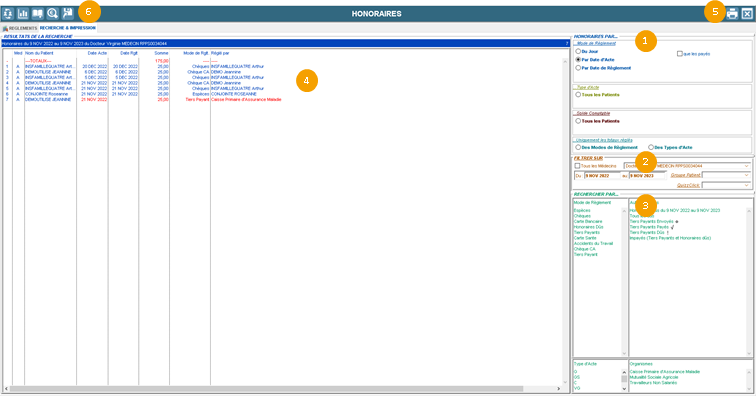Choose 'Chèques' in Mode de Règlement list
The image size is (756, 396).
[x=582, y=216]
